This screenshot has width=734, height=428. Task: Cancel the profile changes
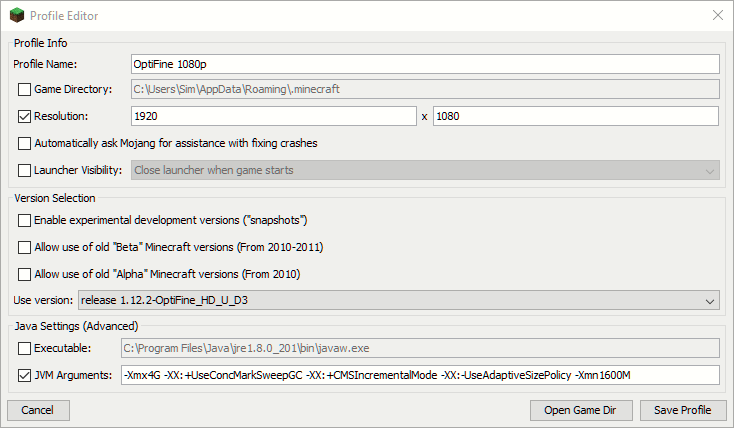pos(38,410)
